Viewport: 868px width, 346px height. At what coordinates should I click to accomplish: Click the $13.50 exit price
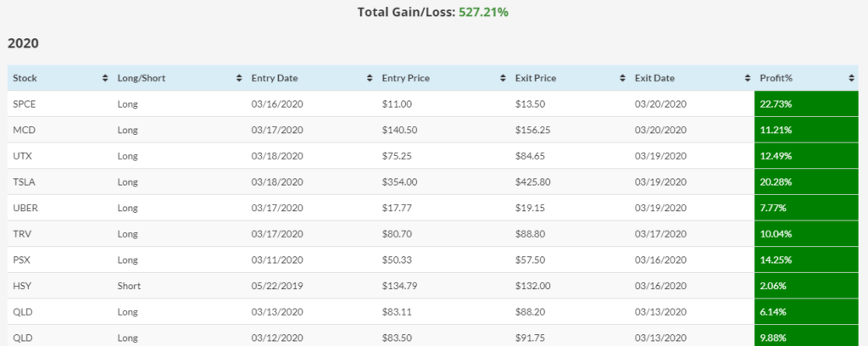tap(530, 104)
